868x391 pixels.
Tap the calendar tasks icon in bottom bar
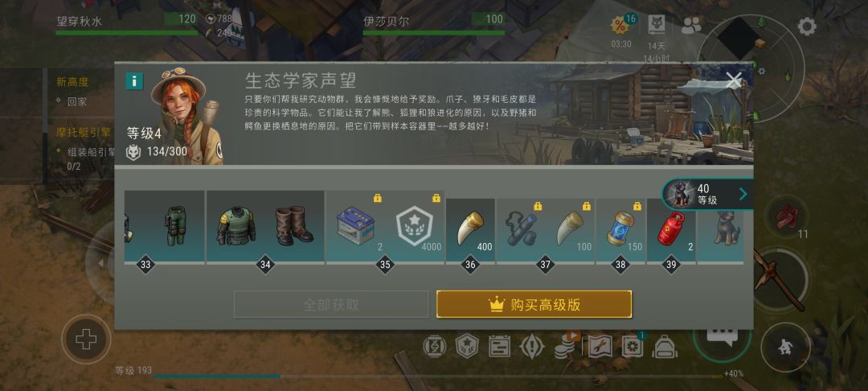tap(499, 346)
